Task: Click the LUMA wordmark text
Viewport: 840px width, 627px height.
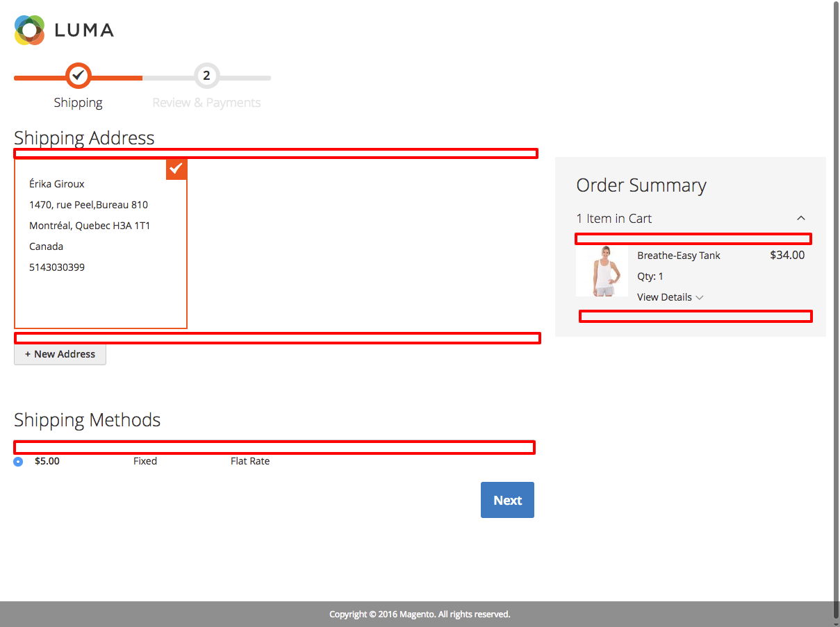Action: point(83,31)
